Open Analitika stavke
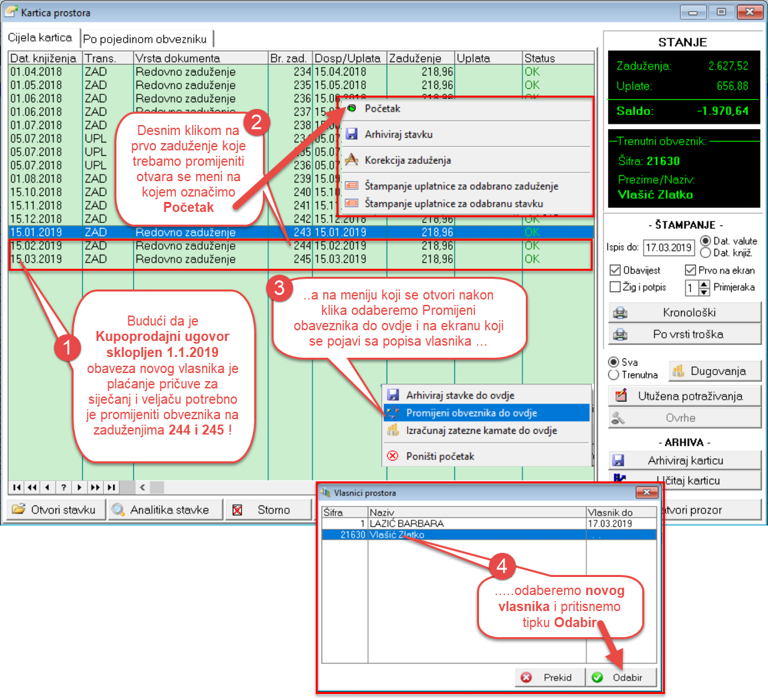The image size is (768, 700). (x=165, y=509)
